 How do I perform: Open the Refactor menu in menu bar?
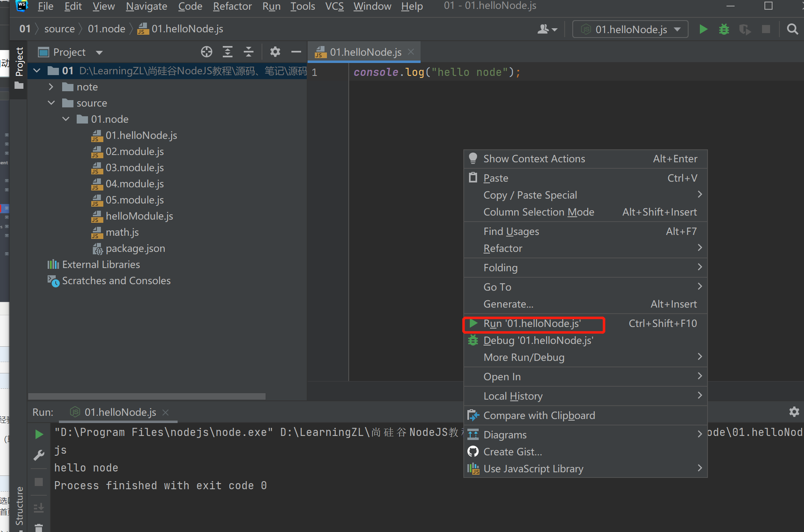[x=232, y=6]
